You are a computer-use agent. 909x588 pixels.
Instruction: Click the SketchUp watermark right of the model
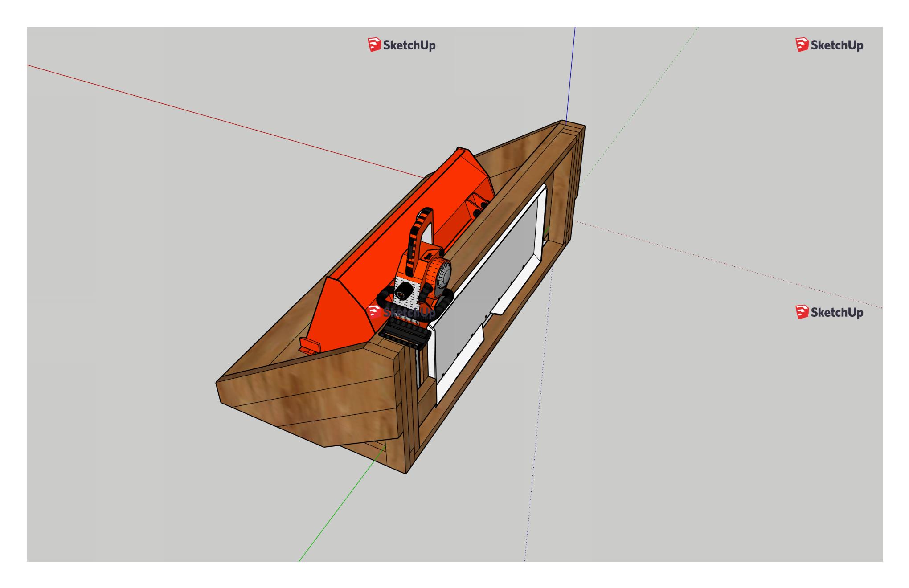[829, 312]
